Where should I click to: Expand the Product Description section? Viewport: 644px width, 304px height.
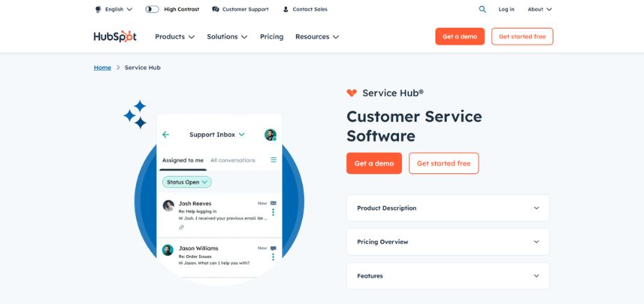448,208
